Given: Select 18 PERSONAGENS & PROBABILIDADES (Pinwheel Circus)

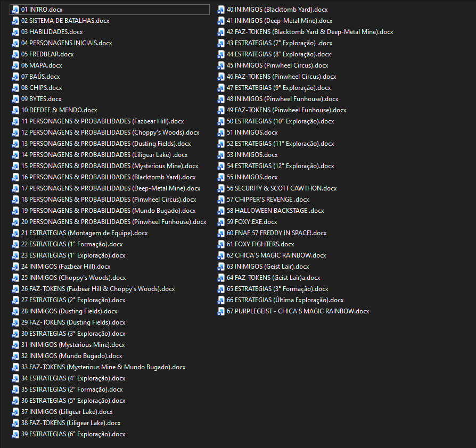Looking at the screenshot, I should (x=109, y=200).
